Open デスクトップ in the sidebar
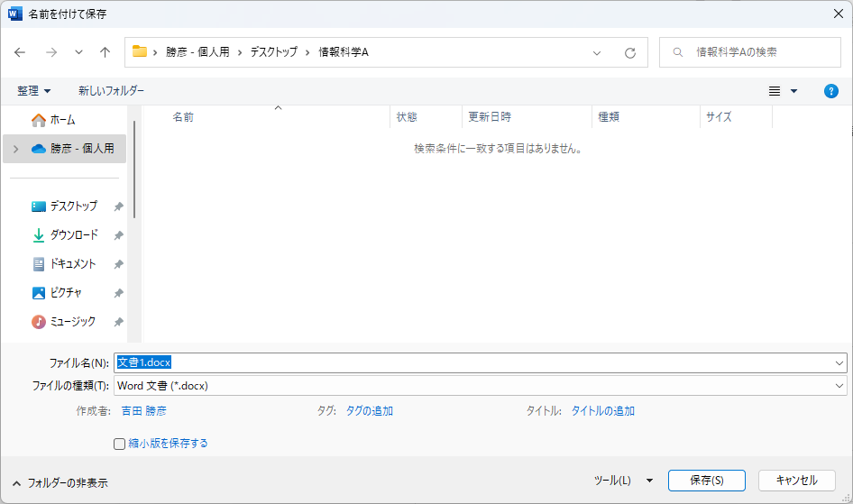 coord(65,206)
